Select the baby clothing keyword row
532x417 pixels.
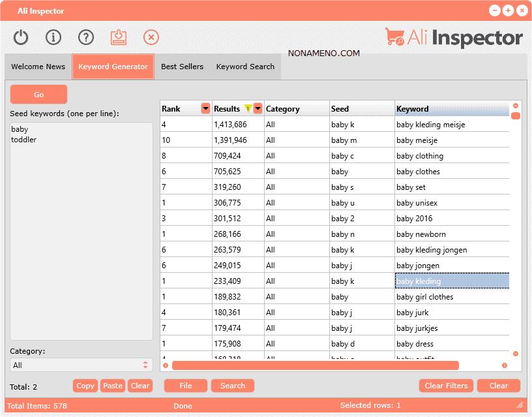(x=419, y=156)
